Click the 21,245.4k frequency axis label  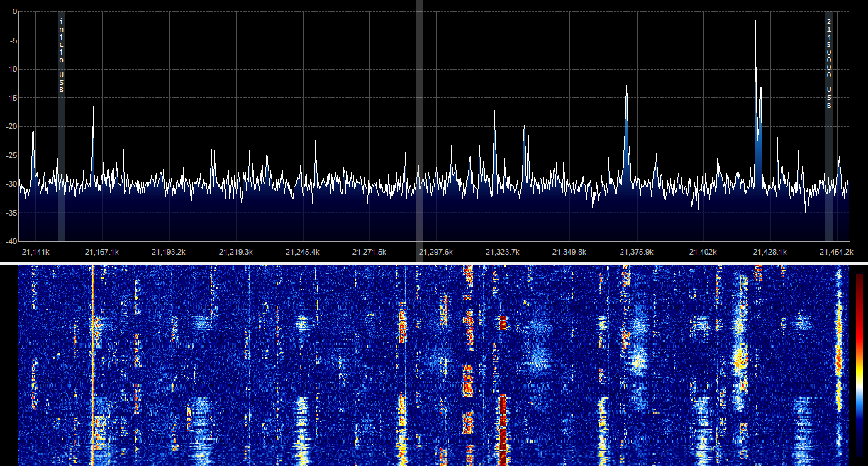coord(303,252)
